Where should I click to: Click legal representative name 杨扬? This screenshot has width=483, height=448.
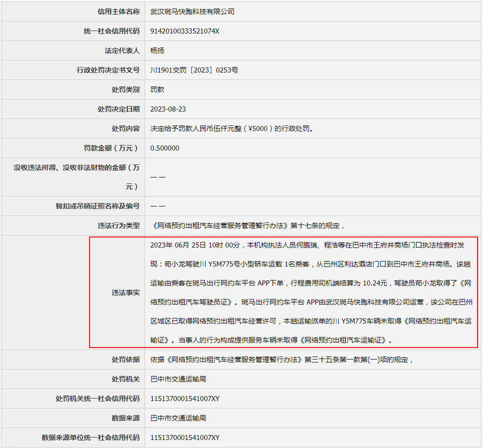click(x=157, y=50)
